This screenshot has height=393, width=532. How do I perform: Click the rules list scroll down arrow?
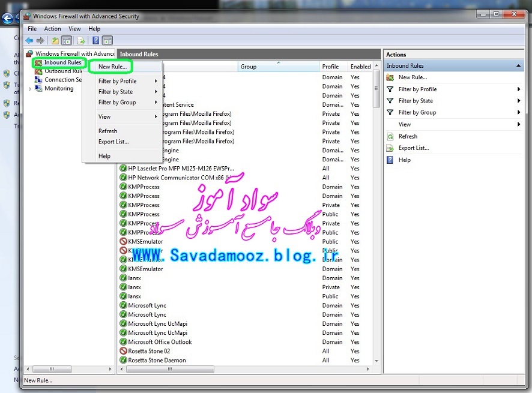click(x=376, y=361)
